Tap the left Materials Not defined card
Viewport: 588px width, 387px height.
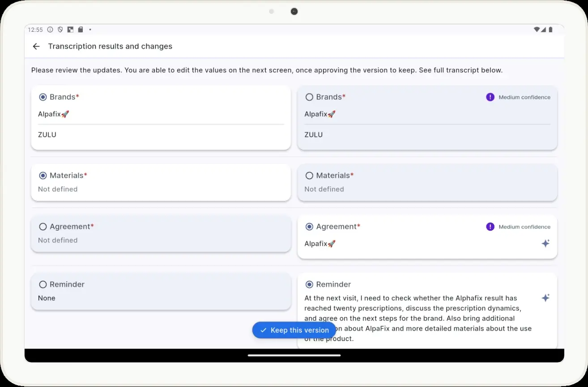[161, 182]
